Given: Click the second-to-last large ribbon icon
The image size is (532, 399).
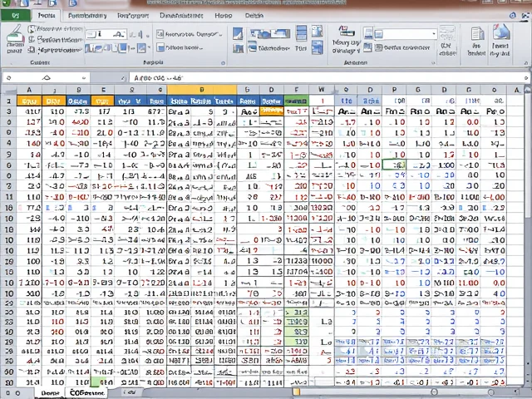Looking at the screenshot, I should [477, 37].
